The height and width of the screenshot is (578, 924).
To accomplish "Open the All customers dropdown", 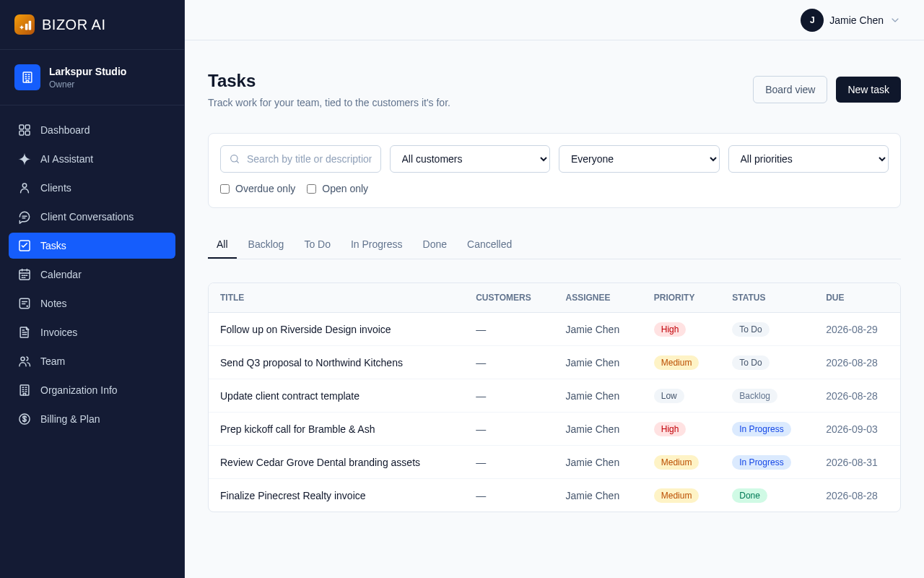I will 470,159.
